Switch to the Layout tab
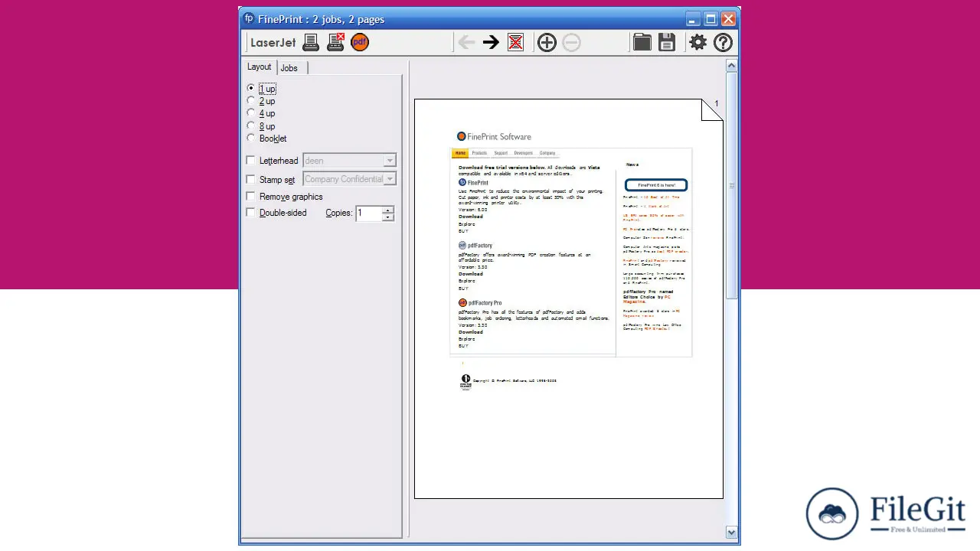The image size is (980, 551). [x=260, y=67]
